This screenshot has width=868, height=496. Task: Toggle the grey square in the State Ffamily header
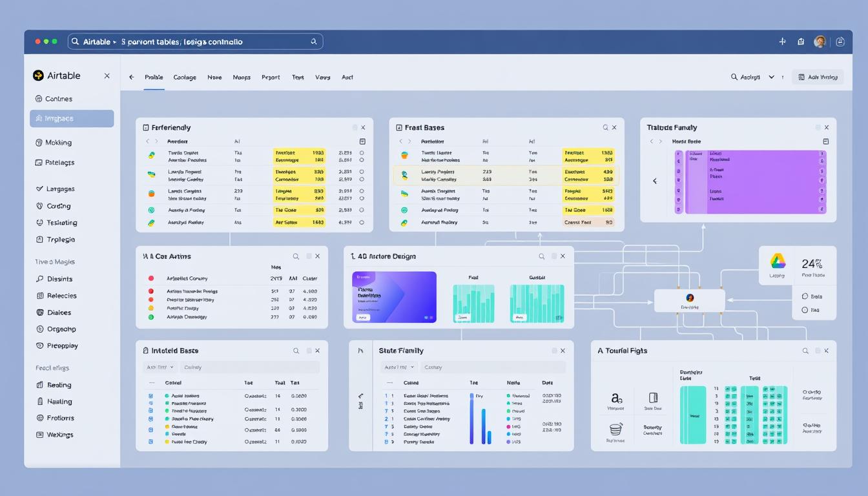tap(554, 351)
